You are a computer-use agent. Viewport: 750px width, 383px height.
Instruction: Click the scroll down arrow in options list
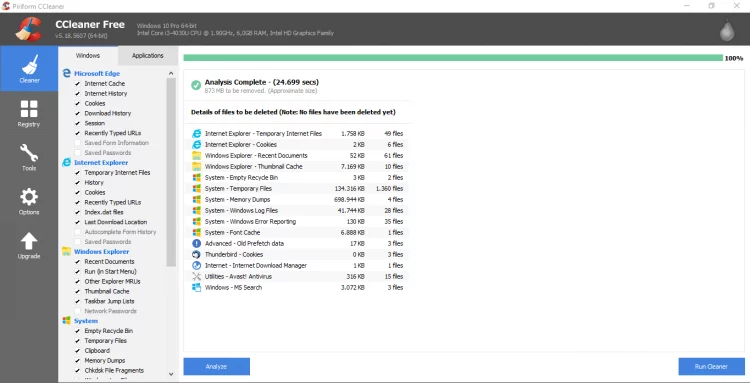pos(171,374)
